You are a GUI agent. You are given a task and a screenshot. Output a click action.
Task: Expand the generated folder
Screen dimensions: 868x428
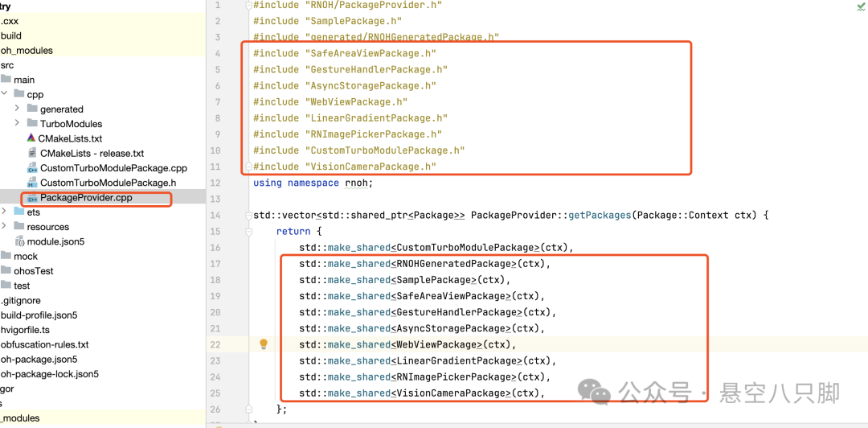pyautogui.click(x=17, y=109)
